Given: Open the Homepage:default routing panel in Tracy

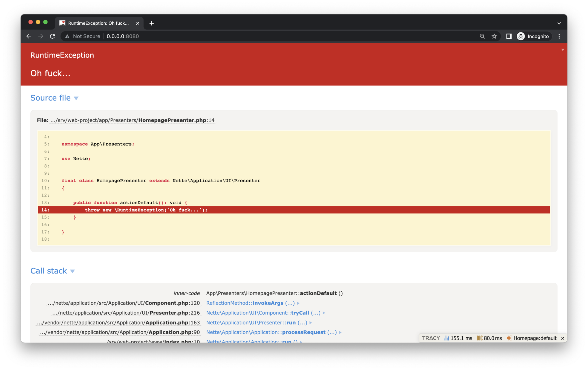Looking at the screenshot, I should click(532, 338).
